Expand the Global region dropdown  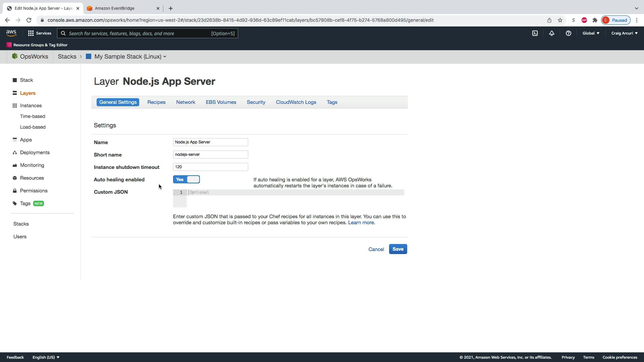[591, 33]
